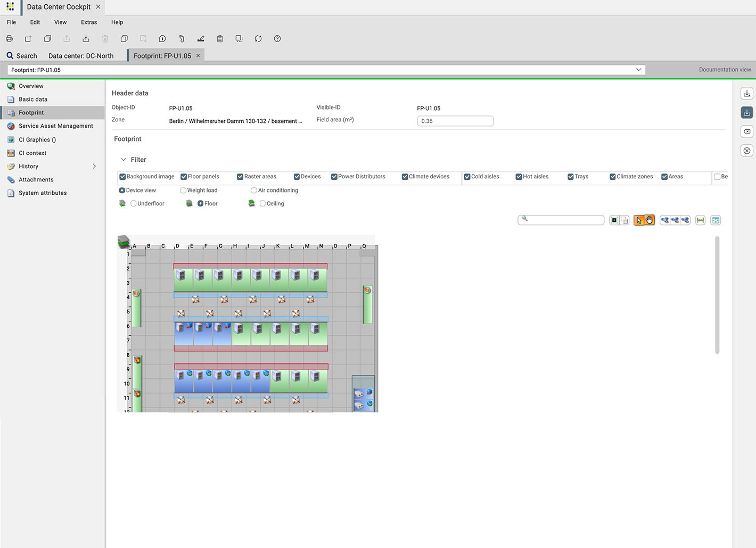Screen dimensions: 756x548
Task: Open the footprint icon in the toolbar
Action: 182,39
